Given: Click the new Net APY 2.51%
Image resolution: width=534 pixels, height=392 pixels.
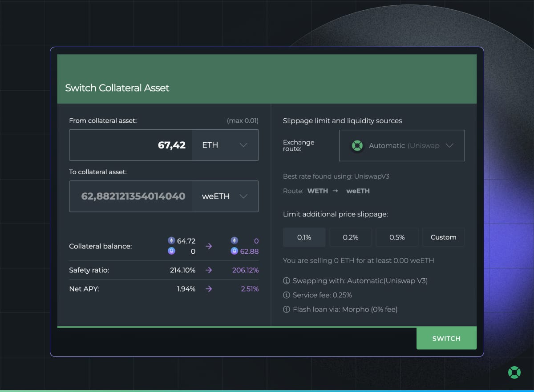Looking at the screenshot, I should (250, 289).
